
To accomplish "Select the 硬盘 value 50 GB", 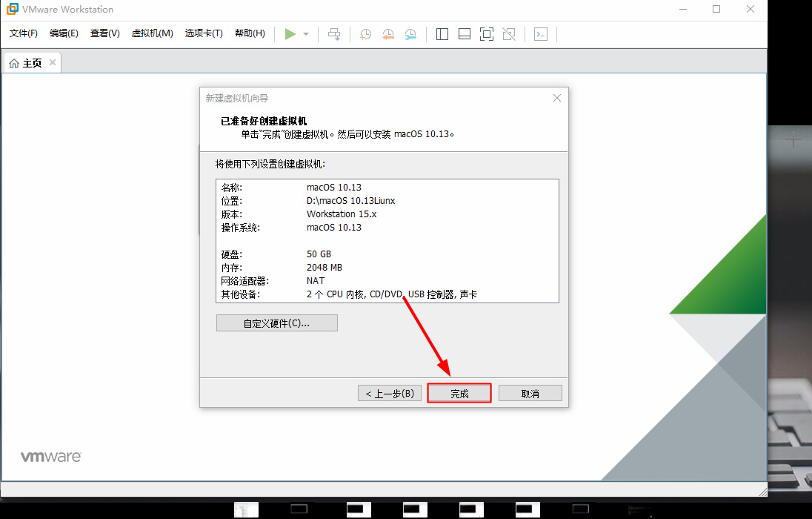I will click(319, 254).
